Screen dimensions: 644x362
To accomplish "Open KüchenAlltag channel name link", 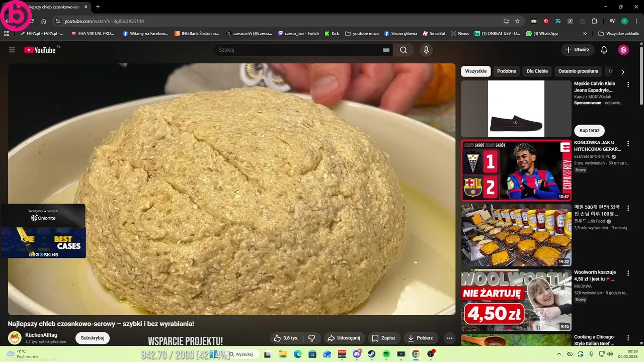I will (x=41, y=335).
